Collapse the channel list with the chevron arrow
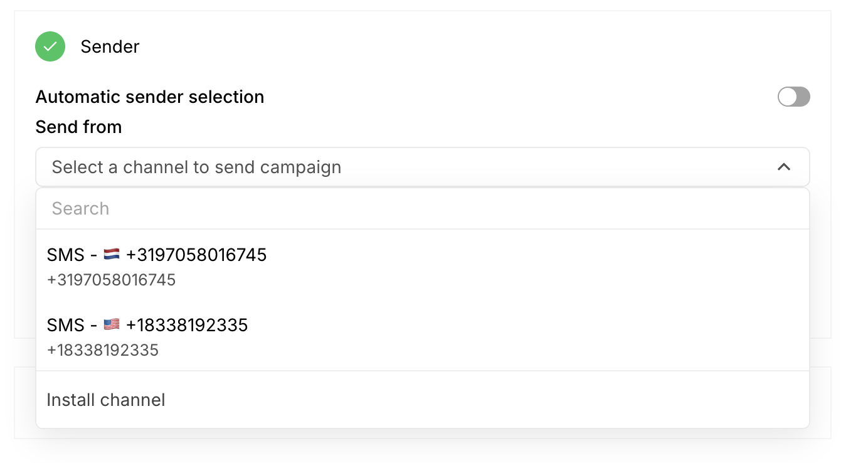This screenshot has height=463, width=868. pos(783,167)
